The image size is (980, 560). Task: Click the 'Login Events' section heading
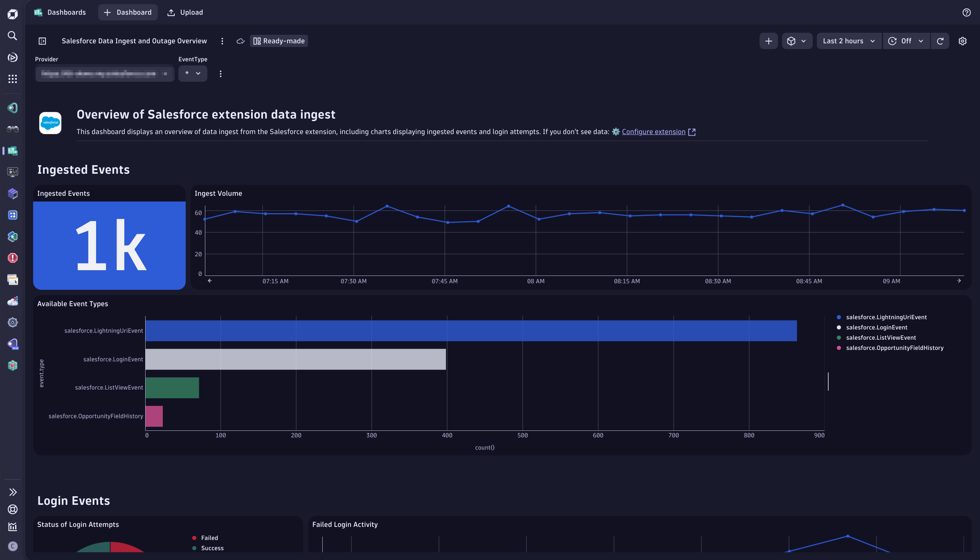coord(74,501)
